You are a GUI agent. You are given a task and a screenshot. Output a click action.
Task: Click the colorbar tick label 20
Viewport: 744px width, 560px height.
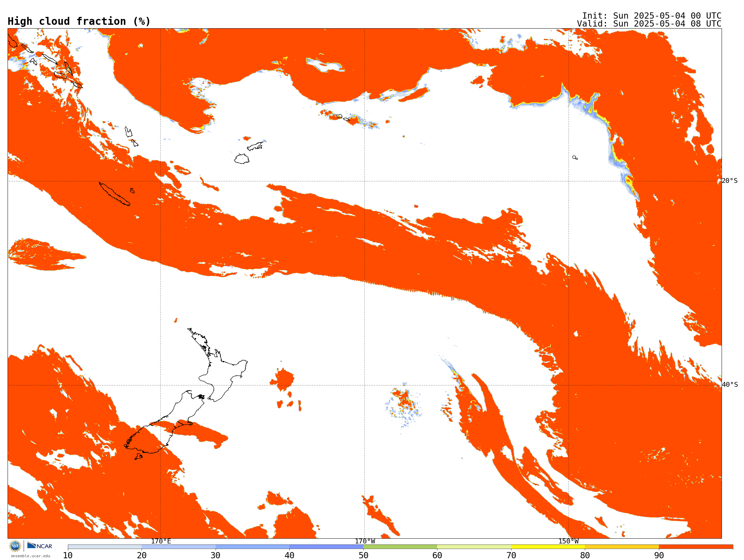tap(142, 556)
